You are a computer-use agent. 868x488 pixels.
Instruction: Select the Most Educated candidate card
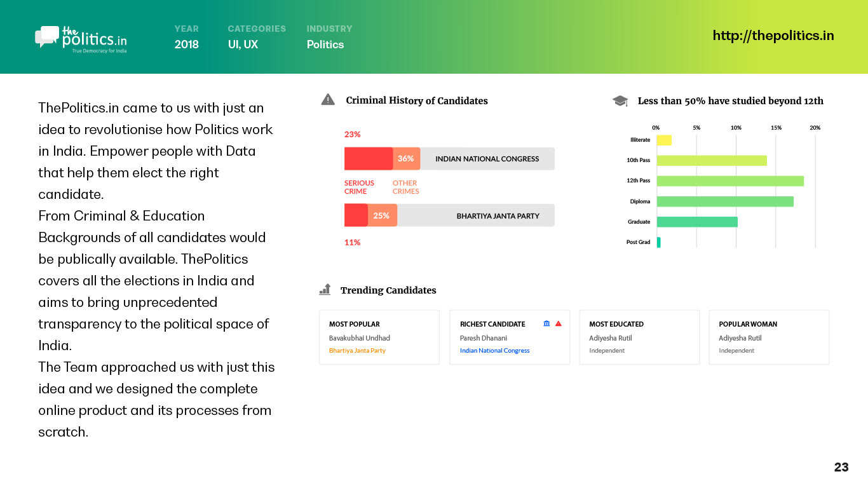(639, 337)
